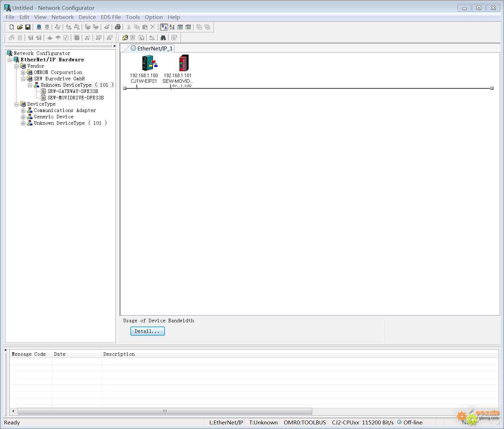Open the EDS File menu
504x429 pixels.
point(111,17)
